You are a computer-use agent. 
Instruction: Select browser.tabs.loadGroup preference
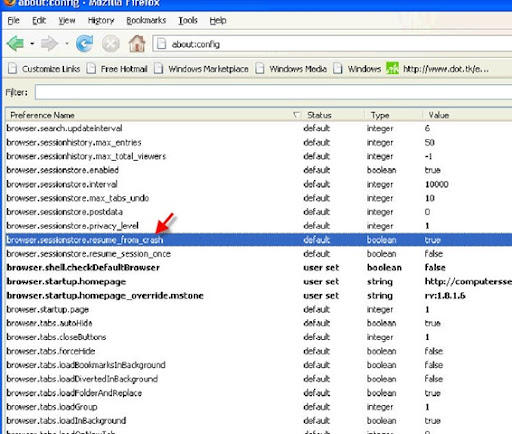259,407
